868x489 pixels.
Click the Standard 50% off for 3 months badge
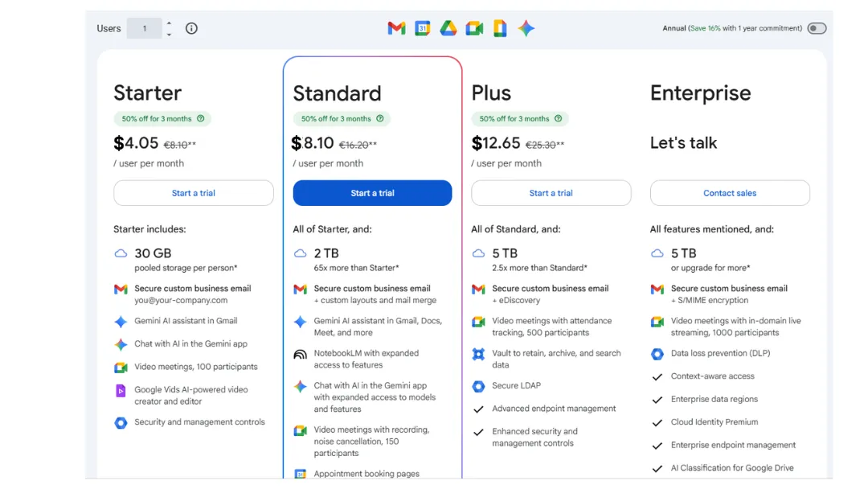tap(342, 118)
